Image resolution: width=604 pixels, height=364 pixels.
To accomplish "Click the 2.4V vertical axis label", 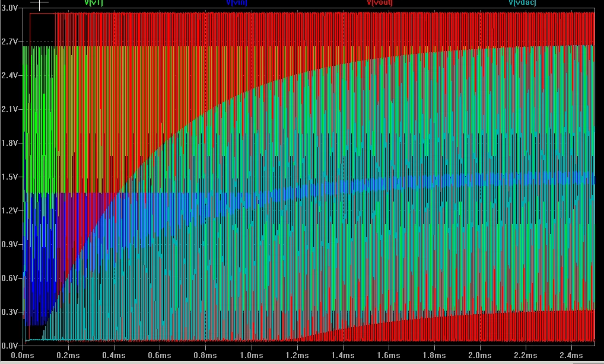I will [9, 75].
